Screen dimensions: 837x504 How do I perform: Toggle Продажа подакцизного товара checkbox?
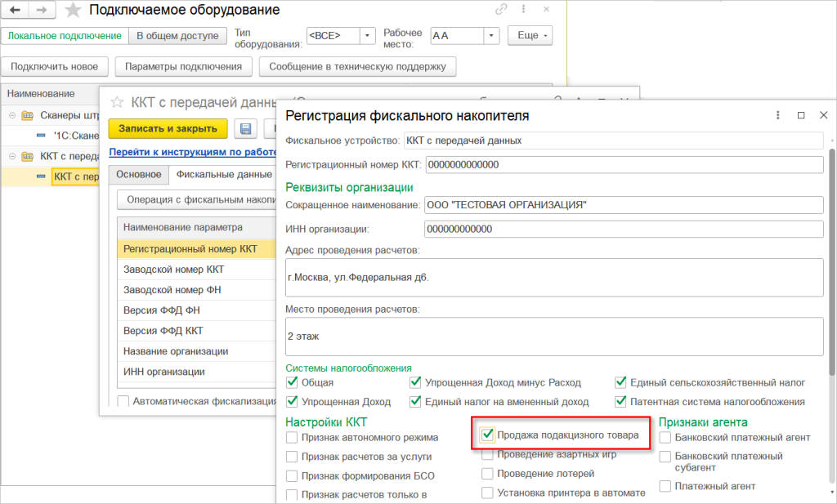coord(487,435)
